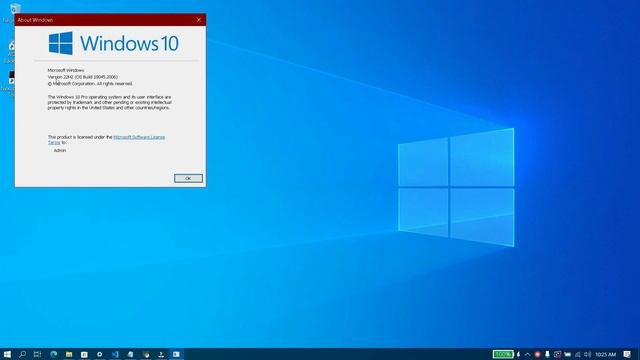Click the Microsoft Corporation copyright line
Screen dimensions: 640x360
(90, 83)
